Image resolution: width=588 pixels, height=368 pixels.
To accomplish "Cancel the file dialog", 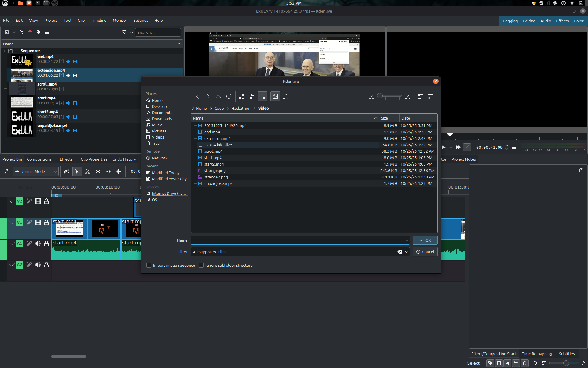I will click(425, 252).
